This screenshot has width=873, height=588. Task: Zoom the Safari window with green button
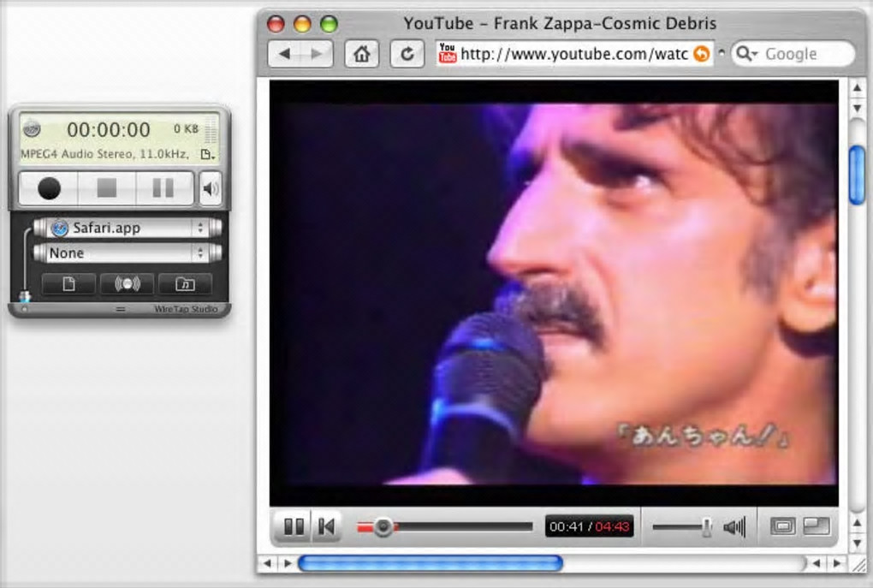(329, 23)
